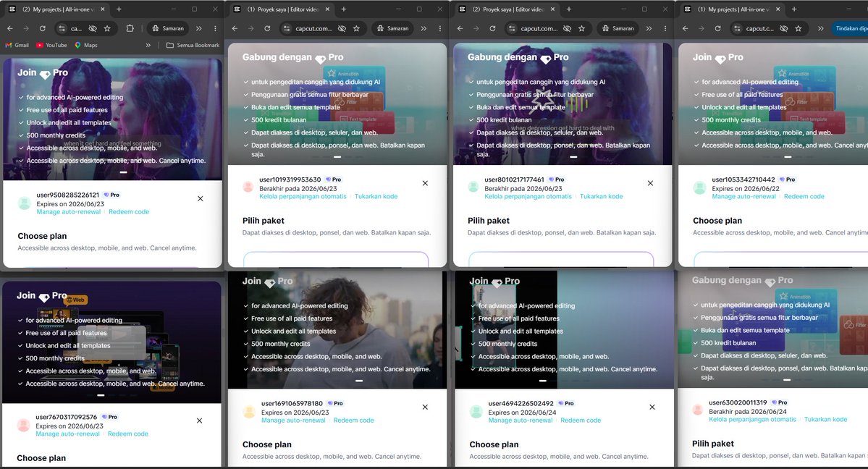
Task: Click Tukarkan kode under user630020011319
Action: (825, 419)
